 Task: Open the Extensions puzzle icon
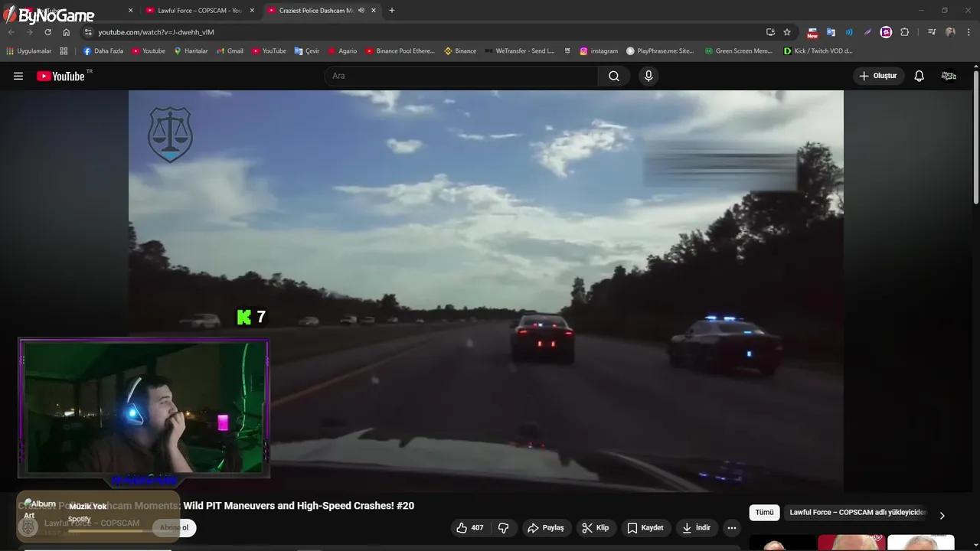pyautogui.click(x=905, y=32)
